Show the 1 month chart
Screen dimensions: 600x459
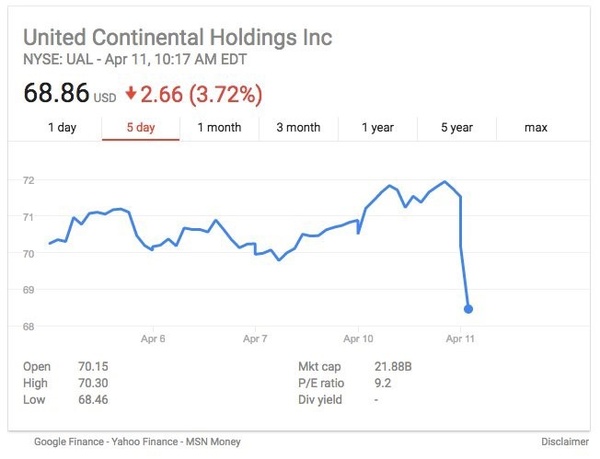(x=219, y=128)
